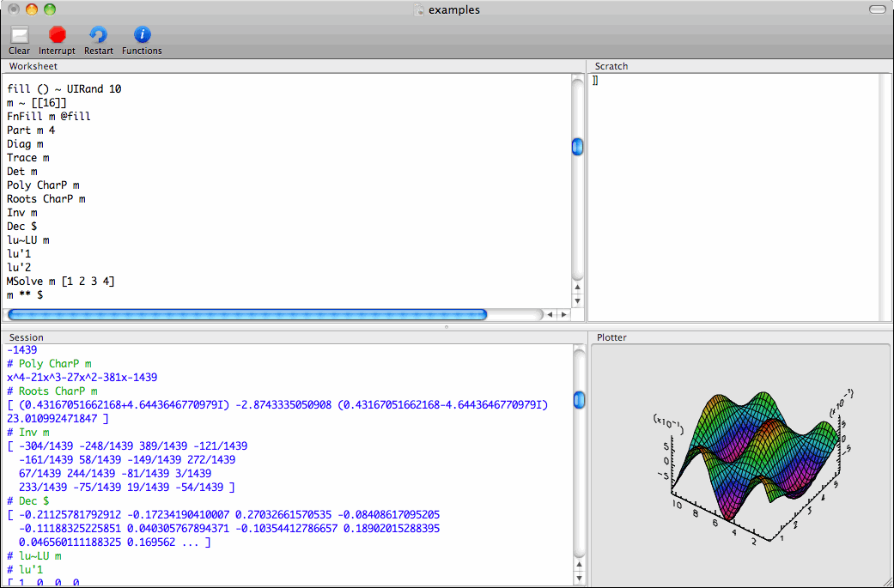
Task: Click the Worksheet vertical scroll up arrow
Action: point(578,288)
